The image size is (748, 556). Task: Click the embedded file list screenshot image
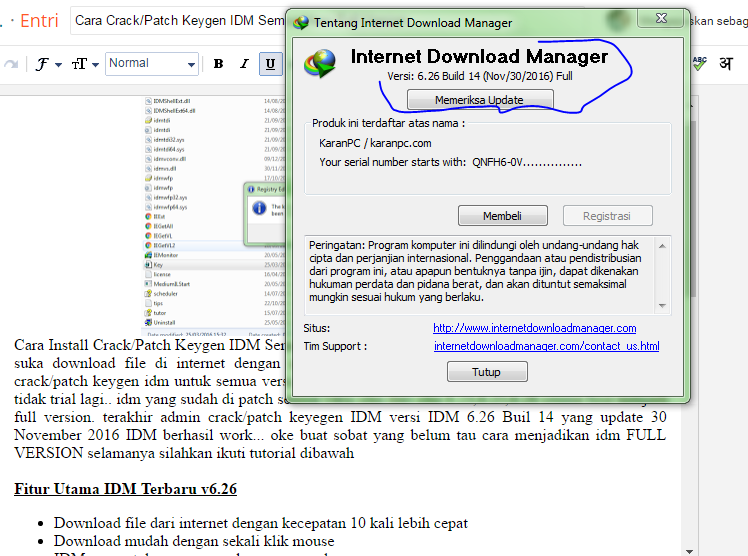(215, 216)
